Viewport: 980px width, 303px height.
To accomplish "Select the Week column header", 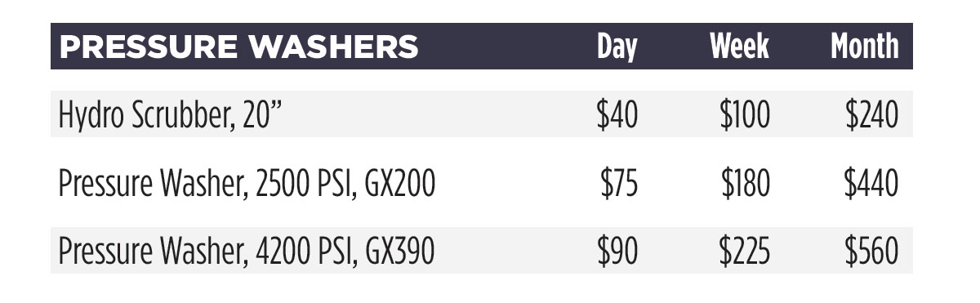I will [740, 47].
